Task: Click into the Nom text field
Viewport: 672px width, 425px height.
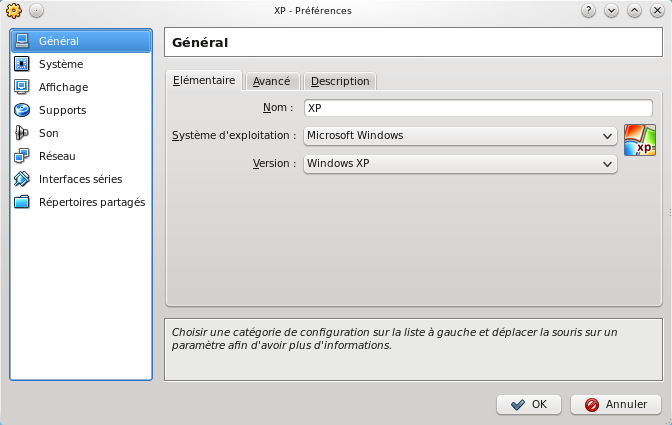Action: click(477, 108)
